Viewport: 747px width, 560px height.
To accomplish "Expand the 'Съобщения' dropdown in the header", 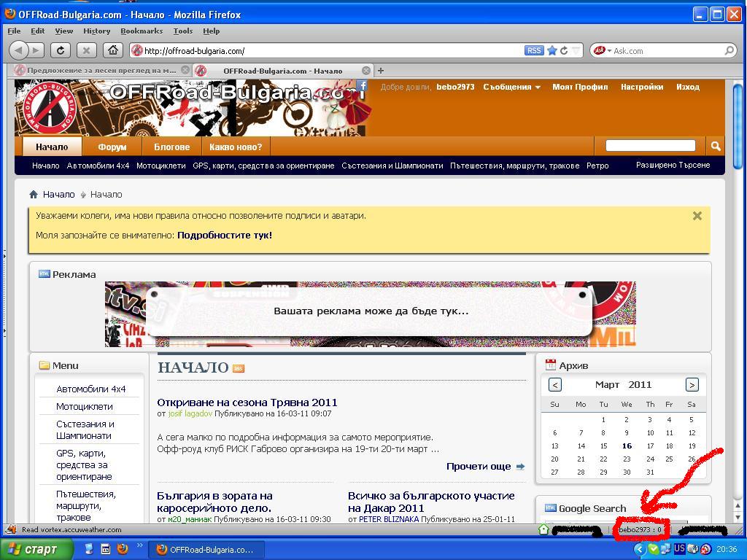I will (x=511, y=87).
